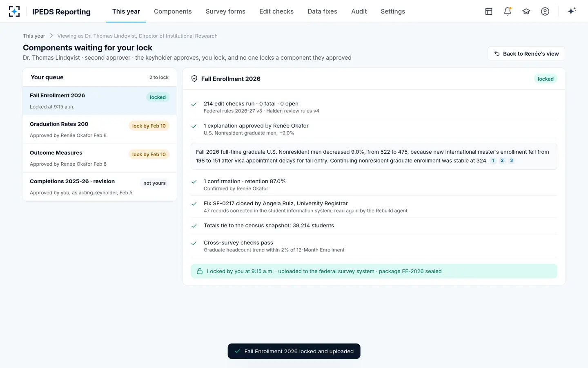Click the check icon beside Fix SF-0217 closed
This screenshot has height=368, width=588.
pos(194,204)
